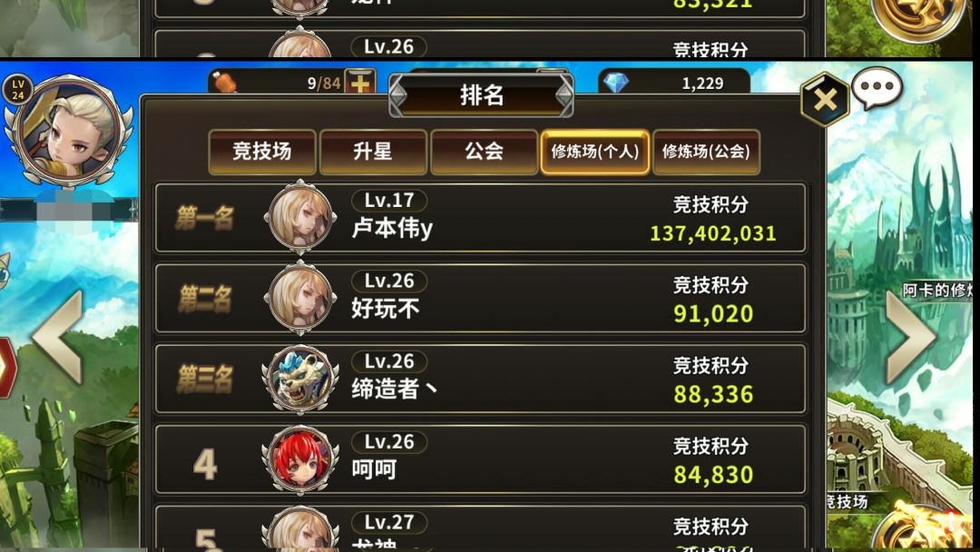Viewport: 980px width, 552px height.
Task: Select fourth-place row 呵呵
Action: click(x=480, y=459)
